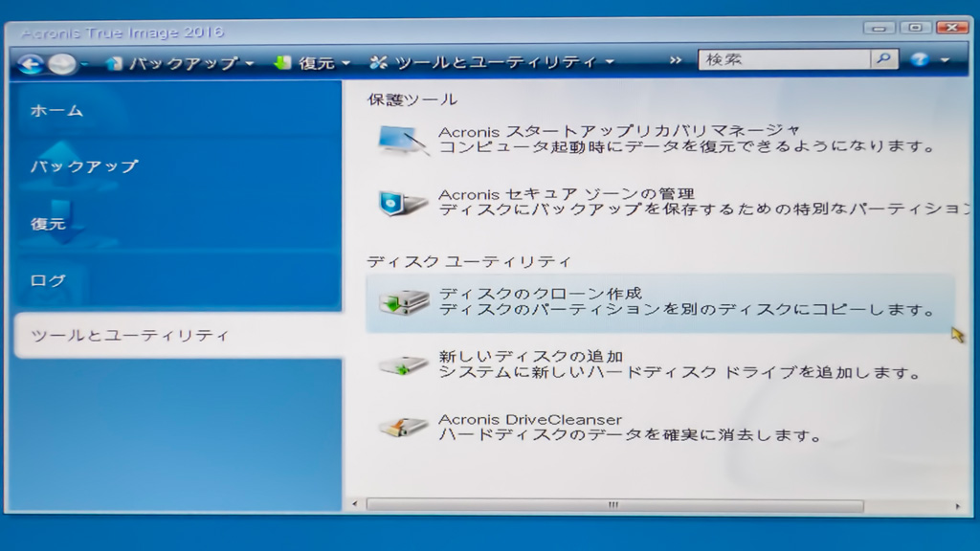Viewport: 980px width, 551px height.
Task: Show more toolbar items chevron
Action: (x=675, y=60)
